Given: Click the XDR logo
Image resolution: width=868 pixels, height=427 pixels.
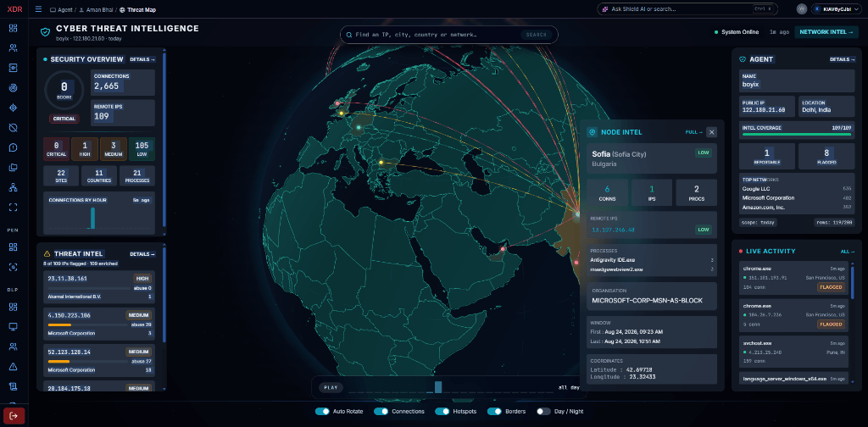Looking at the screenshot, I should (14, 9).
